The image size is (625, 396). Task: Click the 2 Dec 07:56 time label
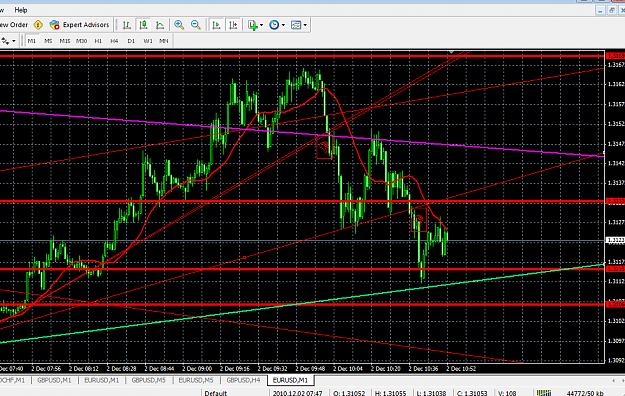click(x=46, y=369)
